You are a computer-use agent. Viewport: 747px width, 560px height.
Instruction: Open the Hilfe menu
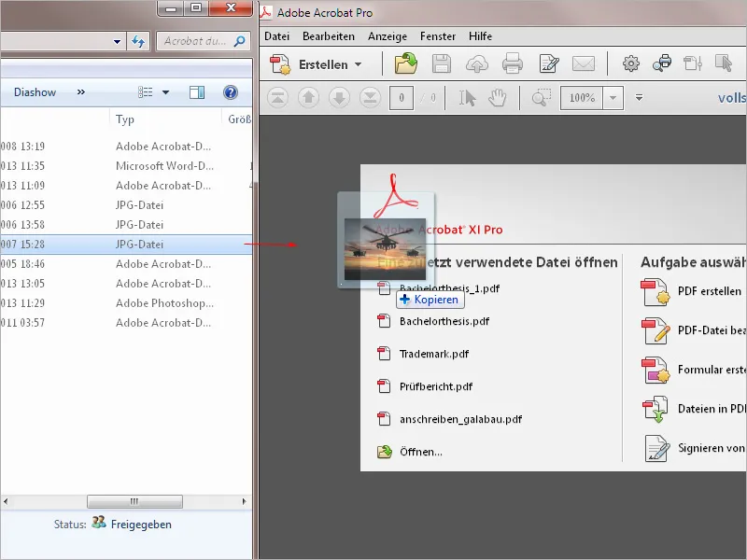point(480,36)
